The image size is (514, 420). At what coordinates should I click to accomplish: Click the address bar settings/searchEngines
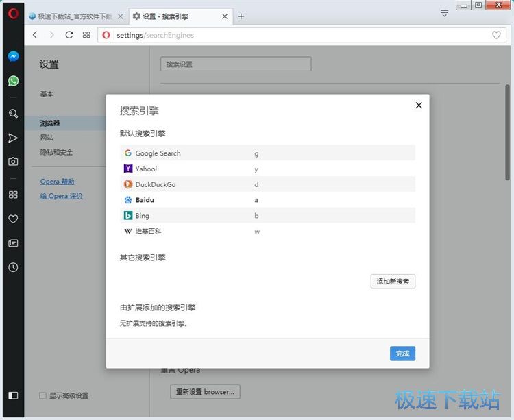(x=302, y=35)
